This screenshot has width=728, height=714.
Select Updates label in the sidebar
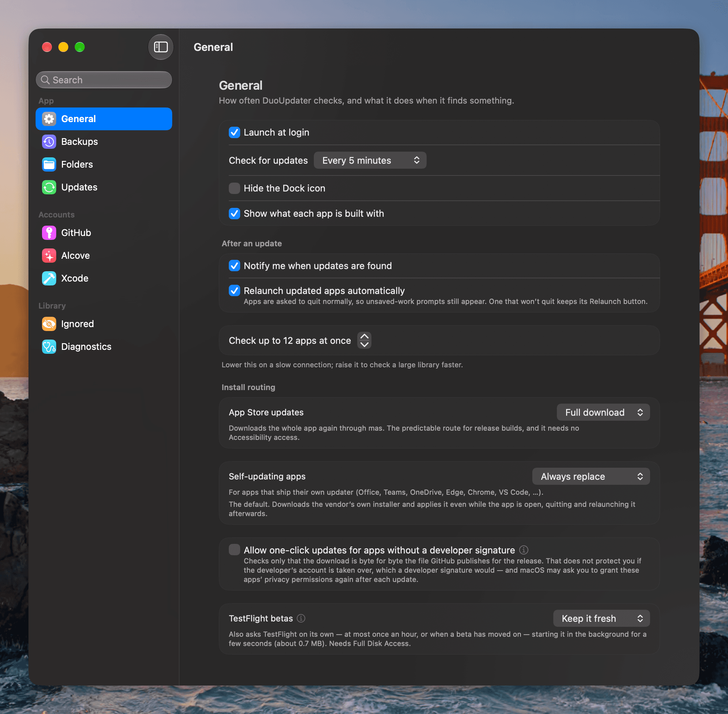pos(79,187)
